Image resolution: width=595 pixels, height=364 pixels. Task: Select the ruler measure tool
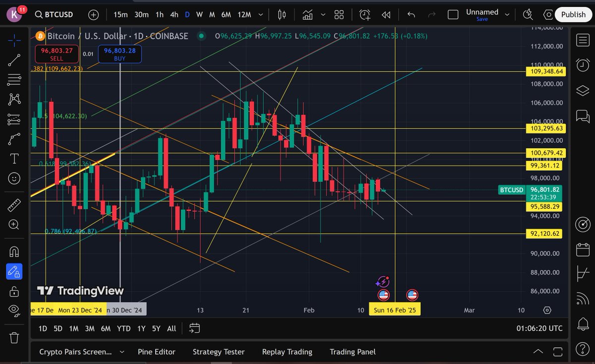tap(14, 204)
